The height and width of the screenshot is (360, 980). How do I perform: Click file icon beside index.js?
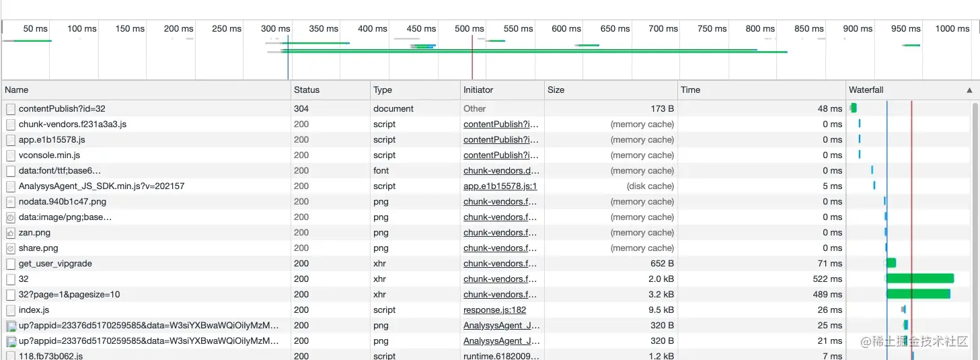tap(11, 310)
